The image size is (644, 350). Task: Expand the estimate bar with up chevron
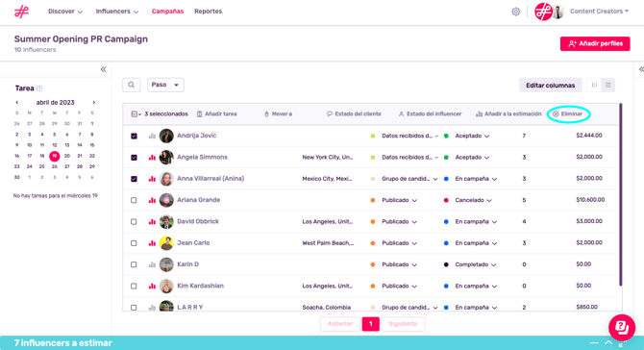608,342
